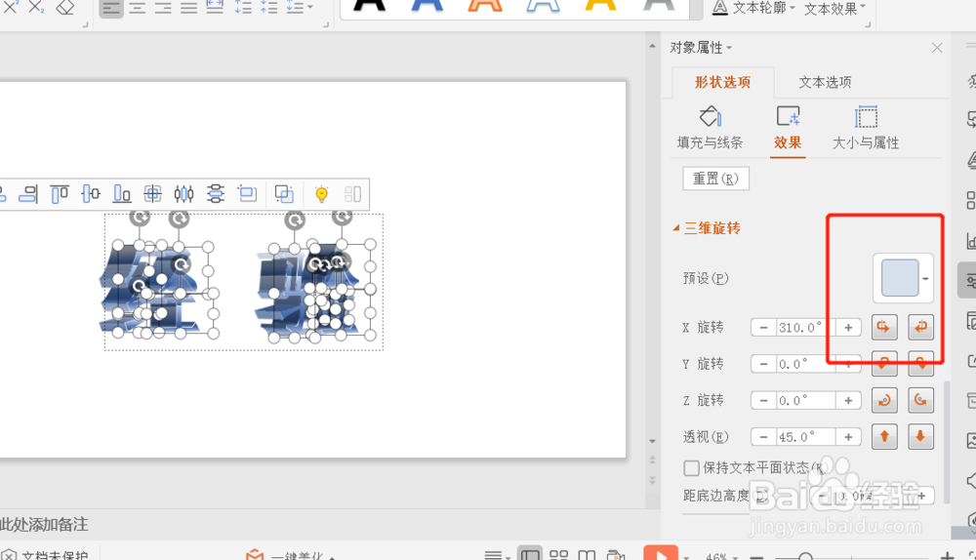Click the Z rotate counterclockwise button

click(x=920, y=400)
